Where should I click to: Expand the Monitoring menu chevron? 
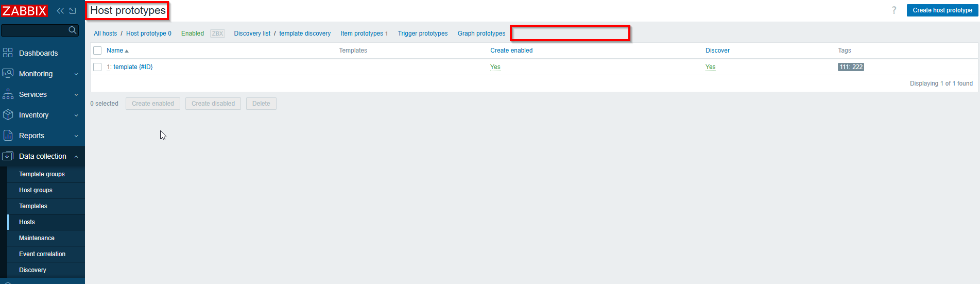tap(76, 74)
